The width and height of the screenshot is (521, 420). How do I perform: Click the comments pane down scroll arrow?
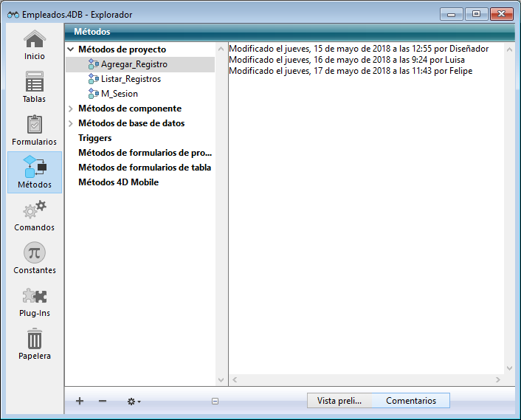coord(508,367)
